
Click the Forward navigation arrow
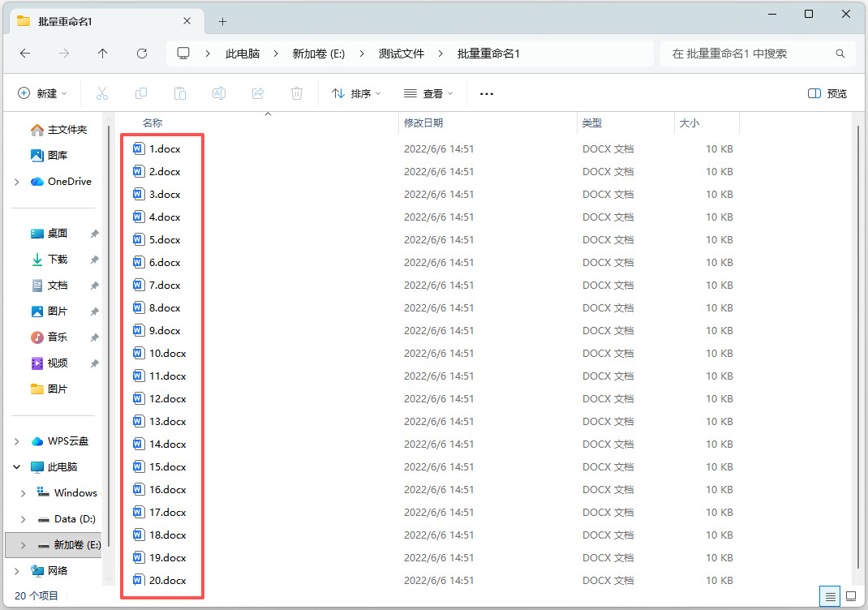(64, 54)
